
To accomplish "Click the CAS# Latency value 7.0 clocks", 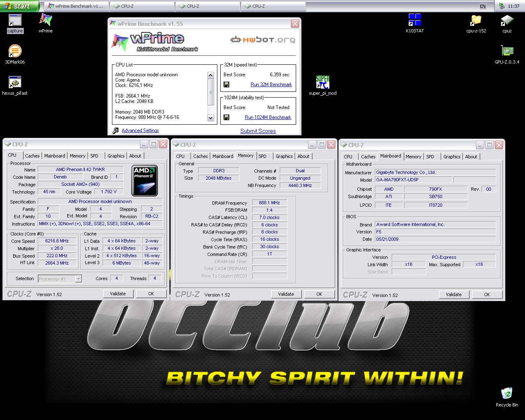I will (269, 217).
